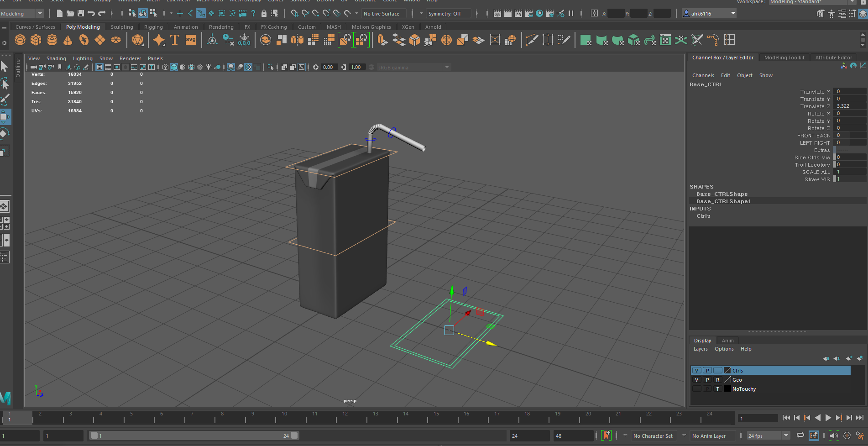The width and height of the screenshot is (868, 446).
Task: Click the Layers menu in the layer editor
Action: coord(701,349)
